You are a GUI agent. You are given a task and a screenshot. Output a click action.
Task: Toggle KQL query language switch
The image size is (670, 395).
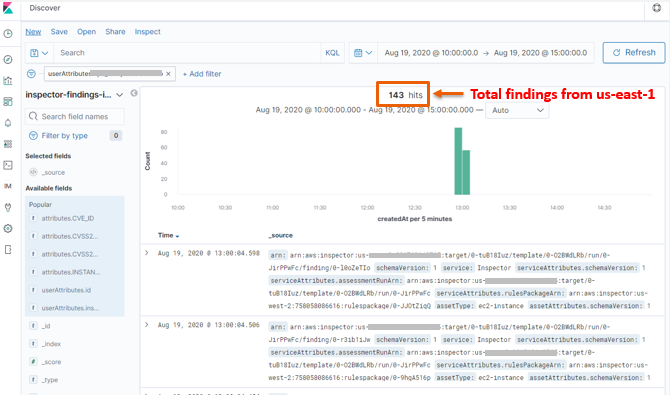332,53
